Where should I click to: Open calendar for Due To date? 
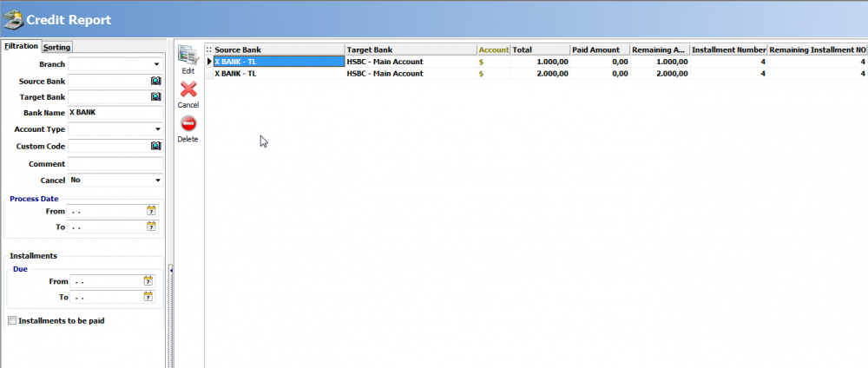pyautogui.click(x=148, y=297)
